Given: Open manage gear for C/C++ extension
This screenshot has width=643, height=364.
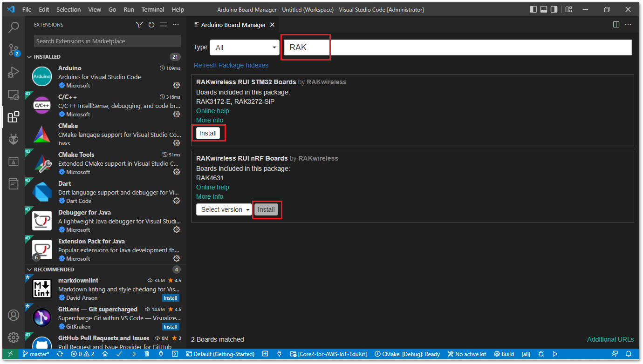Looking at the screenshot, I should click(x=177, y=114).
